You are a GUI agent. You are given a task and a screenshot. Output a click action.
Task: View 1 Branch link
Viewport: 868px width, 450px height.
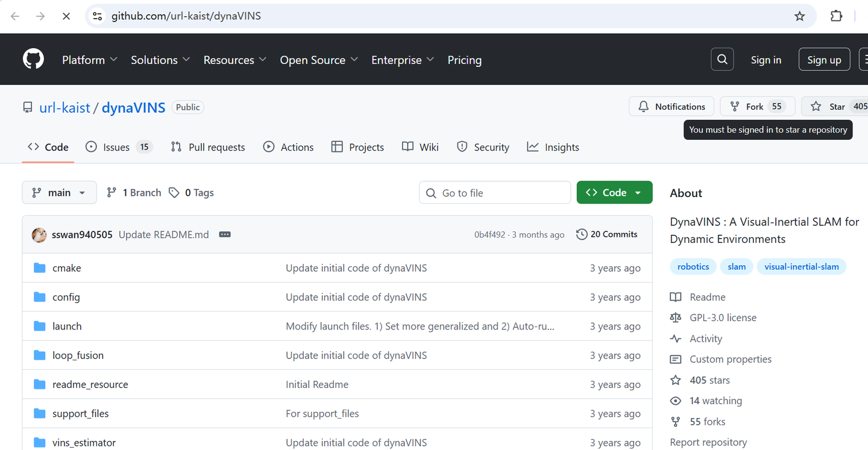134,193
